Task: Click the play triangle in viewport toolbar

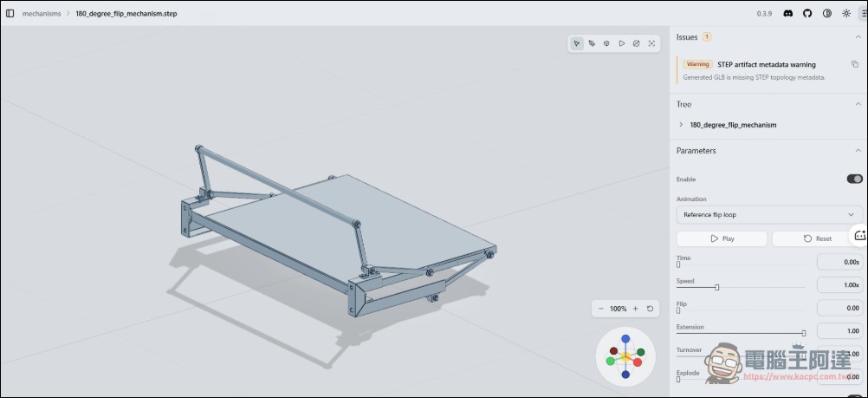Action: [622, 43]
